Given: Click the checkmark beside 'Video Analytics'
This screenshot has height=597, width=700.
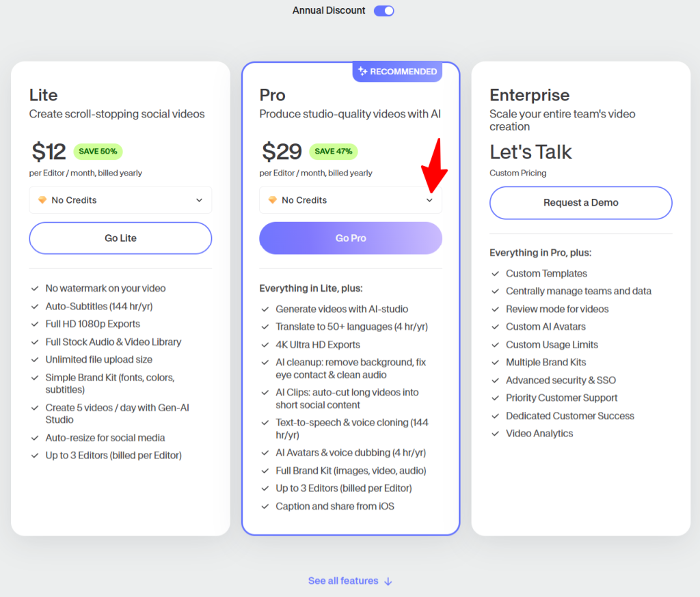Looking at the screenshot, I should coord(495,433).
